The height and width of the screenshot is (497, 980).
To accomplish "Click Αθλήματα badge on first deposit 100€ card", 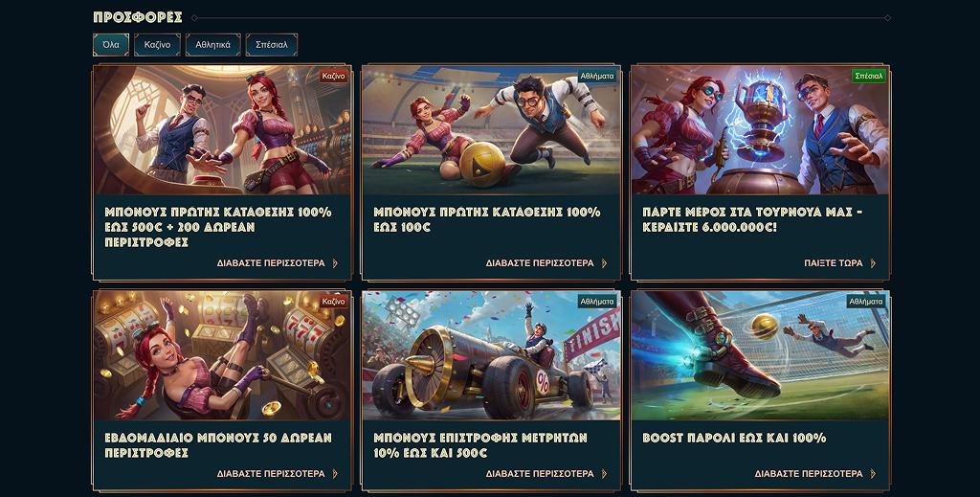I will coord(597,76).
